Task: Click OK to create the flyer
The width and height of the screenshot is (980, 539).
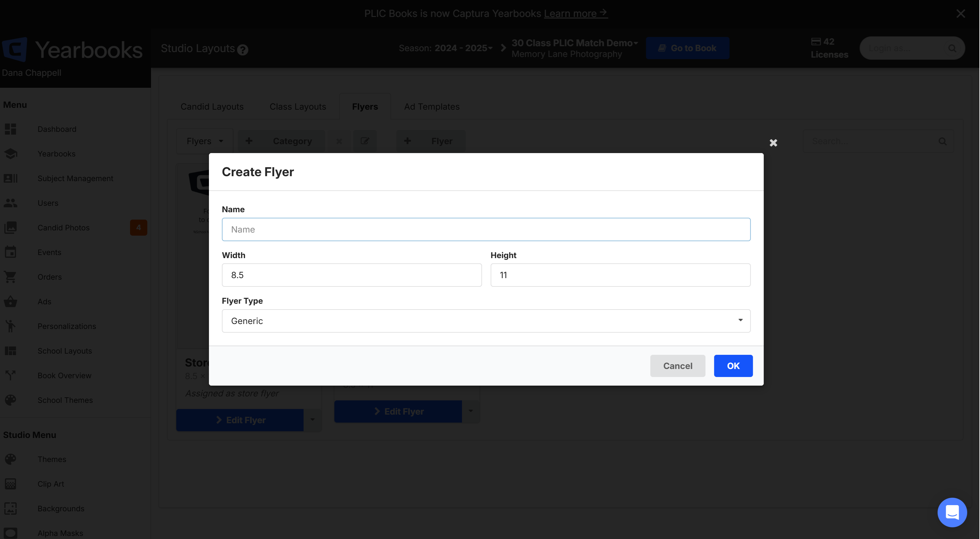Action: click(733, 366)
